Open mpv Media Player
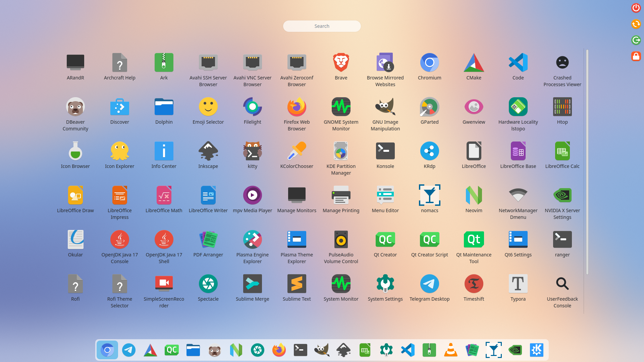 [x=253, y=199]
